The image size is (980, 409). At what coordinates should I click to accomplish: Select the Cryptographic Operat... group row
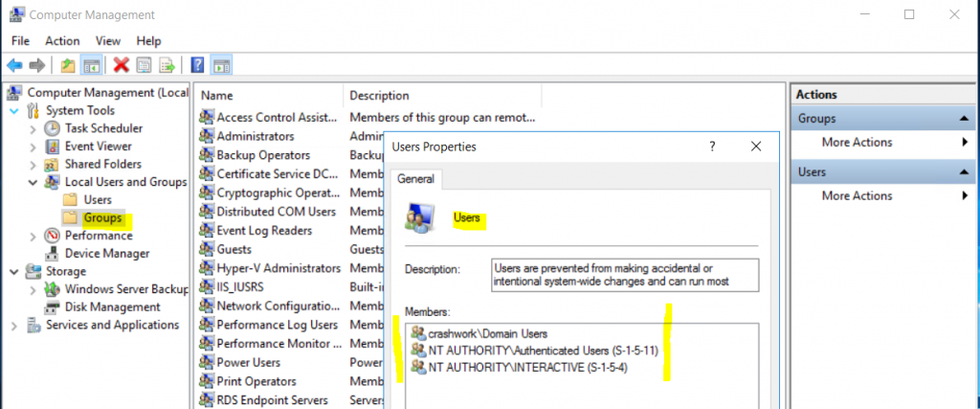coord(278,193)
